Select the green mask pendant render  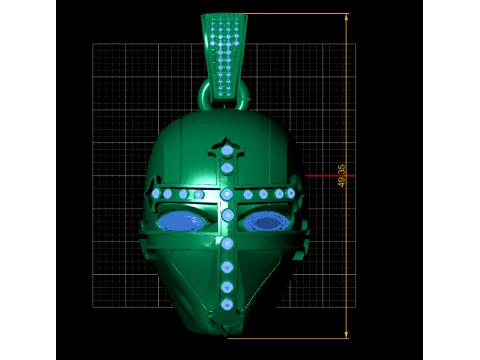click(x=224, y=175)
